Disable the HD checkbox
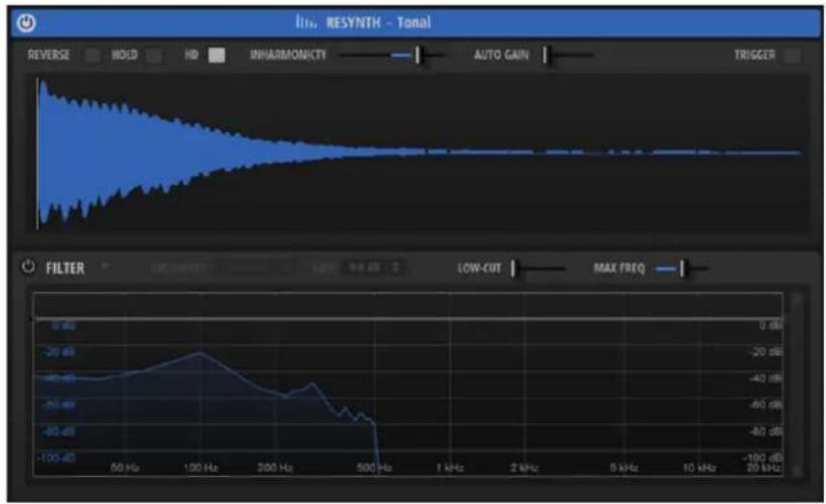This screenshot has height=504, width=826. (x=217, y=55)
